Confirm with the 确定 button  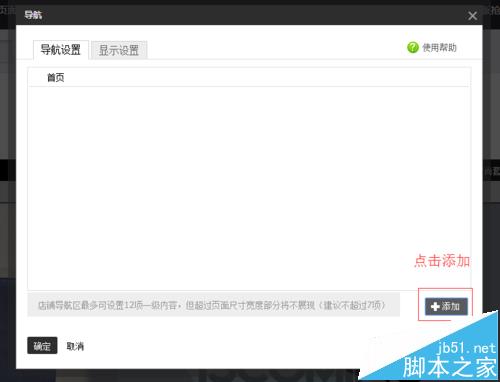click(42, 346)
